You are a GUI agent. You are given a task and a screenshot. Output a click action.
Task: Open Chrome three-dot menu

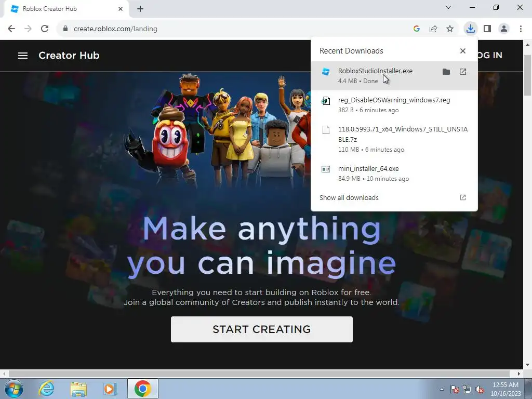521,29
